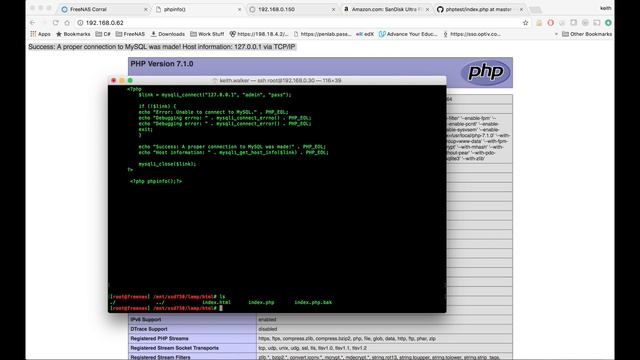Screen dimensions: 640x360
Task: Open the Other Bookmarks folder
Action: 587,34
